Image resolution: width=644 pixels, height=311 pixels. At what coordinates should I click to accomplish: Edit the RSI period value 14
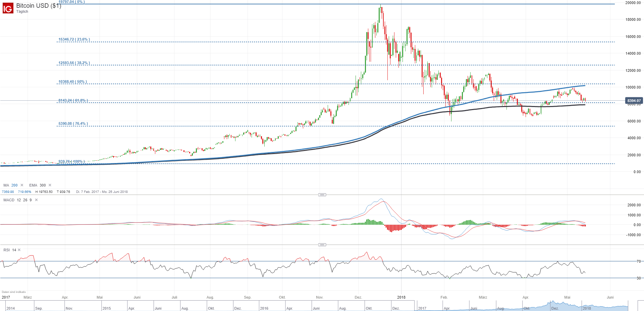pos(14,250)
